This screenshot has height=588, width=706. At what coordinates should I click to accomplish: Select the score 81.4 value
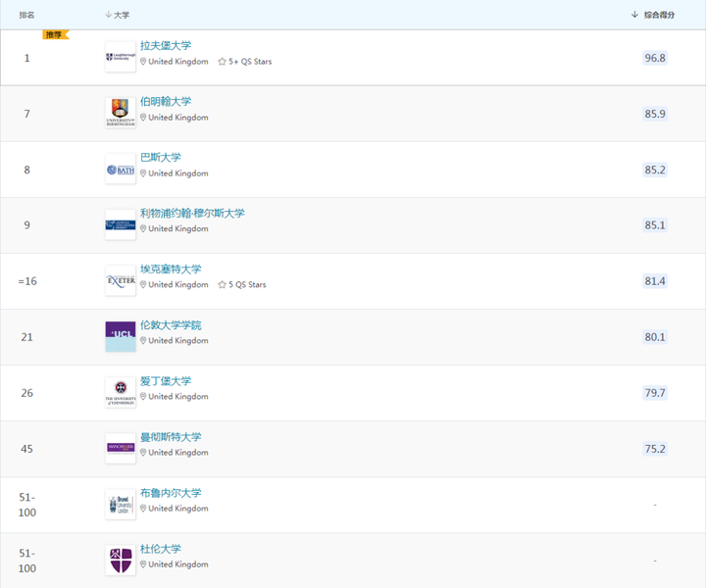coord(655,281)
